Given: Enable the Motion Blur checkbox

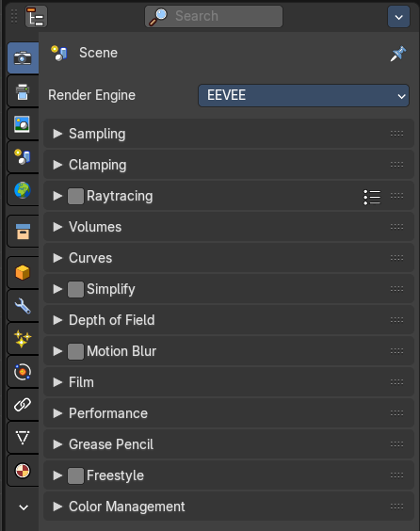Looking at the screenshot, I should click(x=76, y=351).
